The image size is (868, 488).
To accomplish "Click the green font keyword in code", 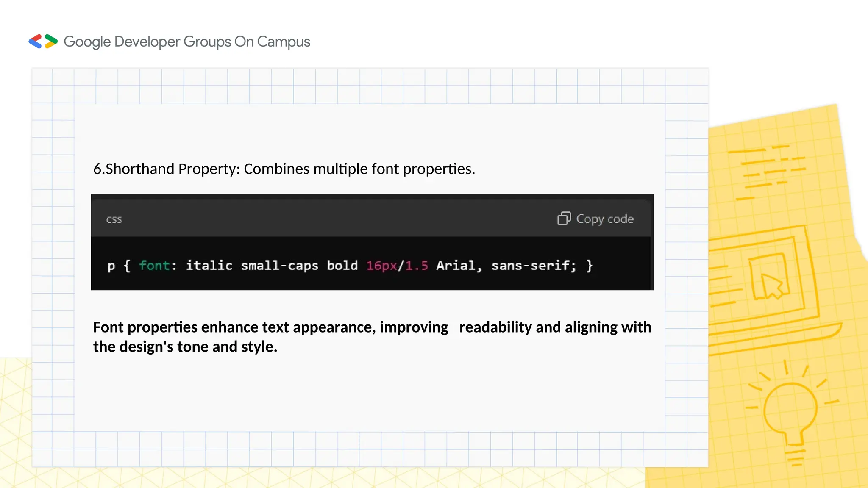I will pos(154,266).
